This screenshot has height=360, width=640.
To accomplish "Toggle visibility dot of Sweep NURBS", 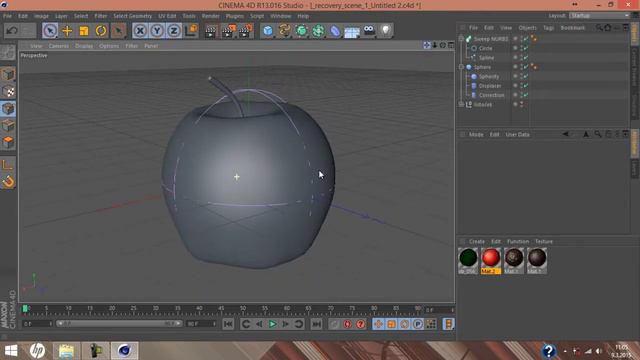I will [516, 38].
